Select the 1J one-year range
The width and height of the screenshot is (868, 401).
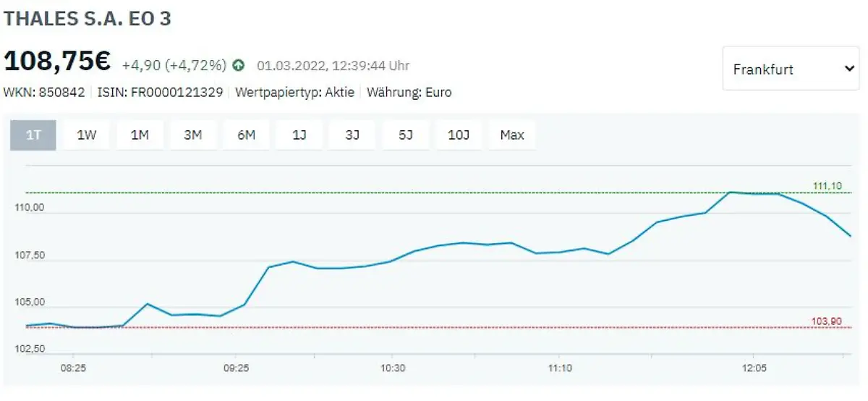coord(299,135)
